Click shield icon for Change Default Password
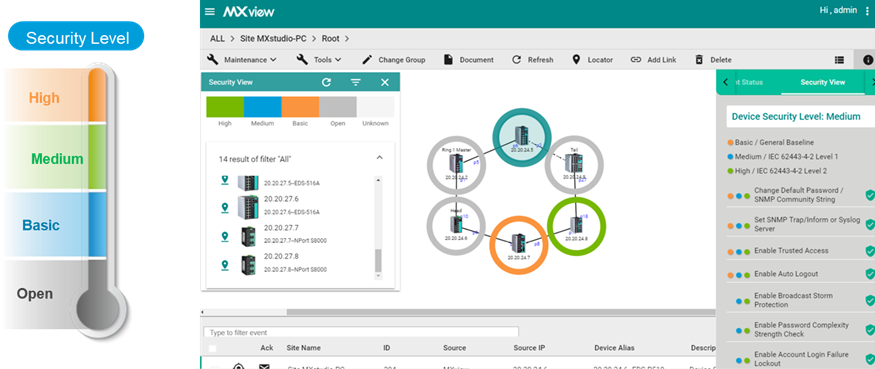 pos(869,195)
